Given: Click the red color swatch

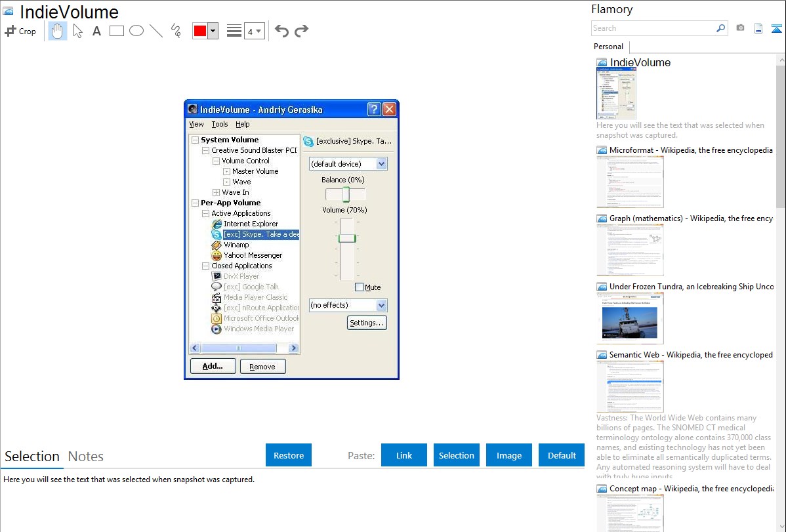Looking at the screenshot, I should tap(200, 31).
